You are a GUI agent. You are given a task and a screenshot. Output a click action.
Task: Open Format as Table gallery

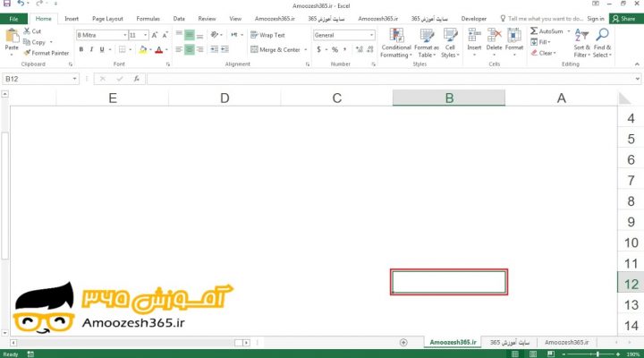pos(427,43)
